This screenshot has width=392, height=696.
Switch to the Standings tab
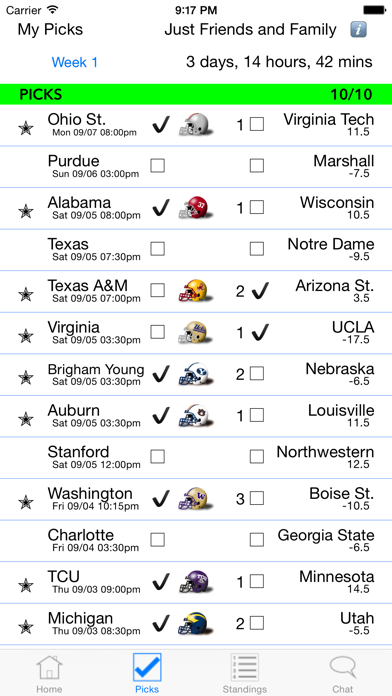pos(245,673)
